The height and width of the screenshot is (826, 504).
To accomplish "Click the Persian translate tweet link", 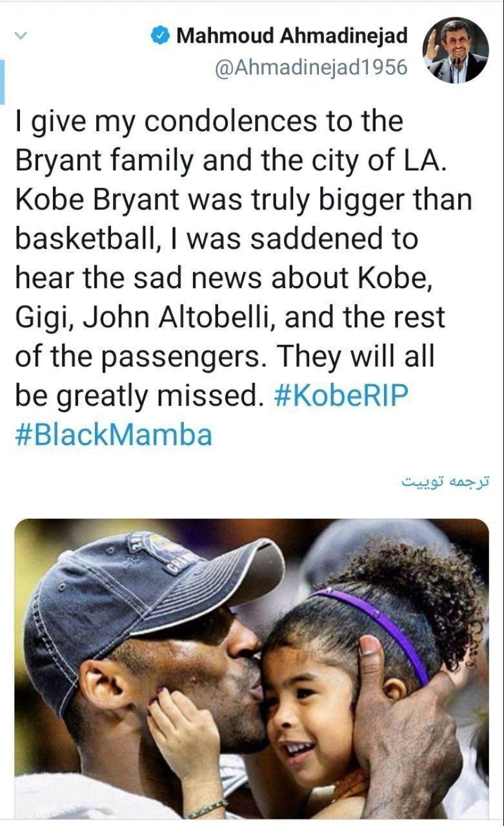I will coord(445,482).
